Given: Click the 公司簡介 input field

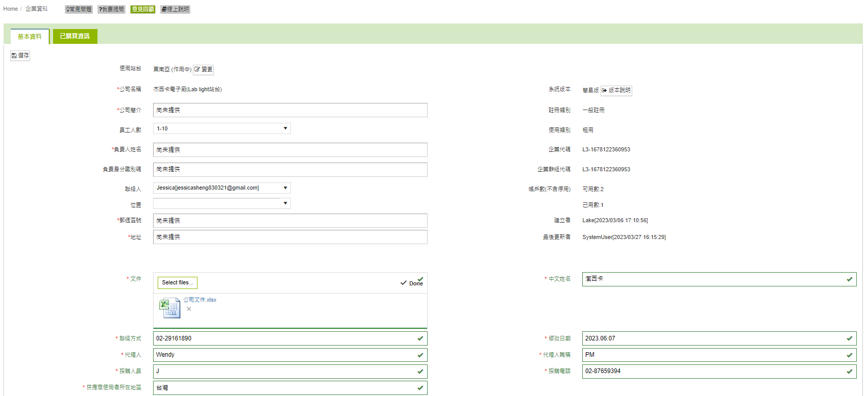Looking at the screenshot, I should (290, 110).
